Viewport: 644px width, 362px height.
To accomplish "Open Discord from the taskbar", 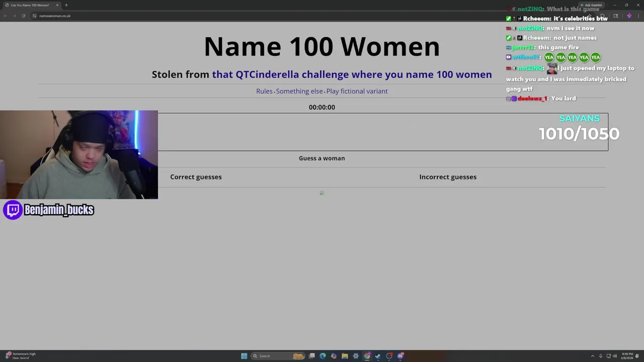I will click(400, 356).
